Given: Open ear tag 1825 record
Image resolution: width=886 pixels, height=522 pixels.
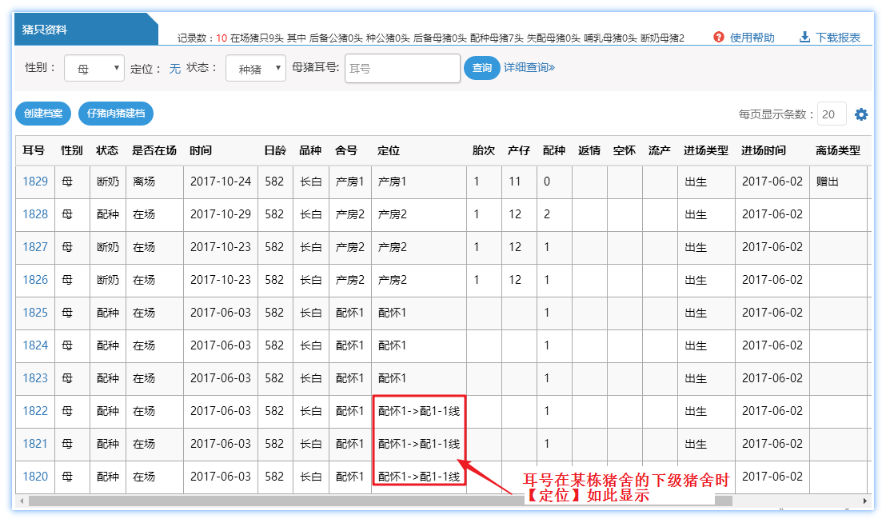Looking at the screenshot, I should [35, 313].
